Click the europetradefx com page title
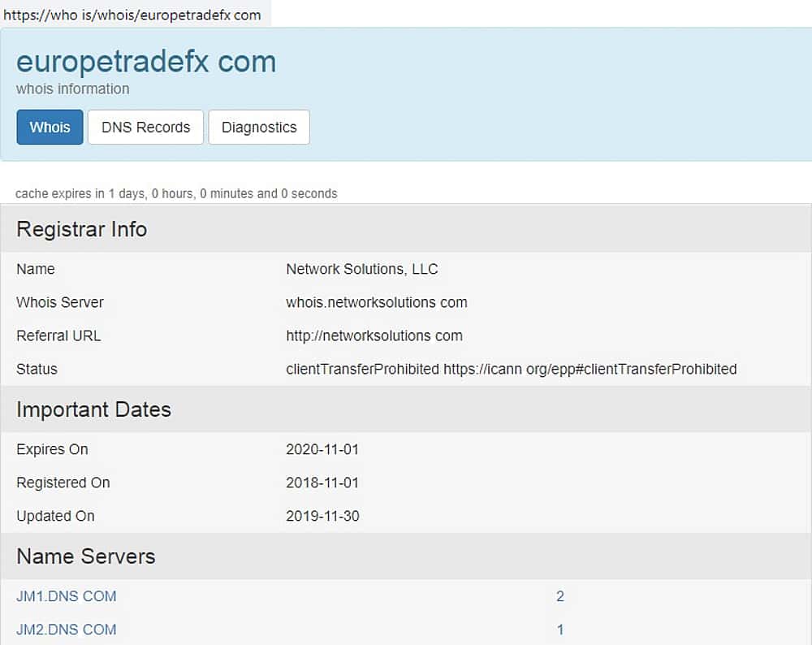This screenshot has width=812, height=645. (x=146, y=62)
